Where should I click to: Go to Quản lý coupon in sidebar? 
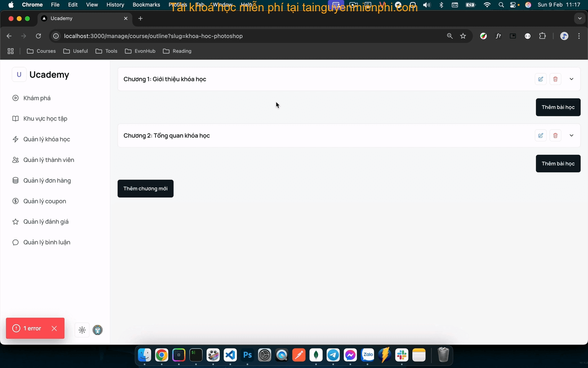click(45, 201)
